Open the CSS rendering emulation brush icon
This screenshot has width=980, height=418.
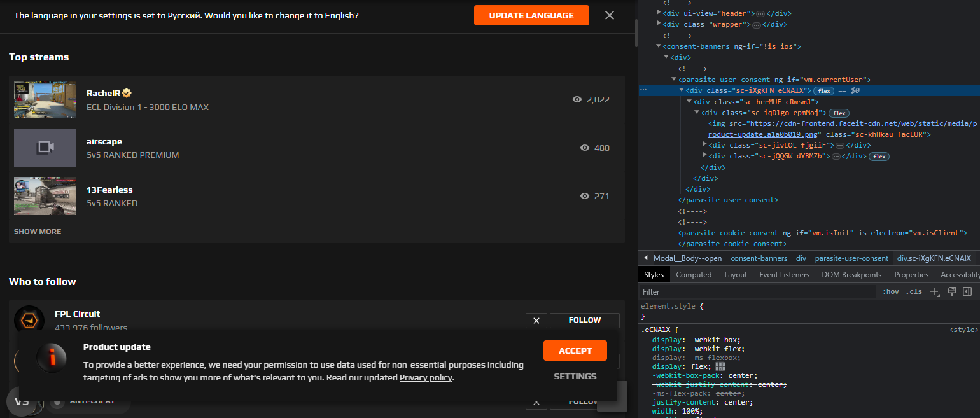click(x=952, y=291)
